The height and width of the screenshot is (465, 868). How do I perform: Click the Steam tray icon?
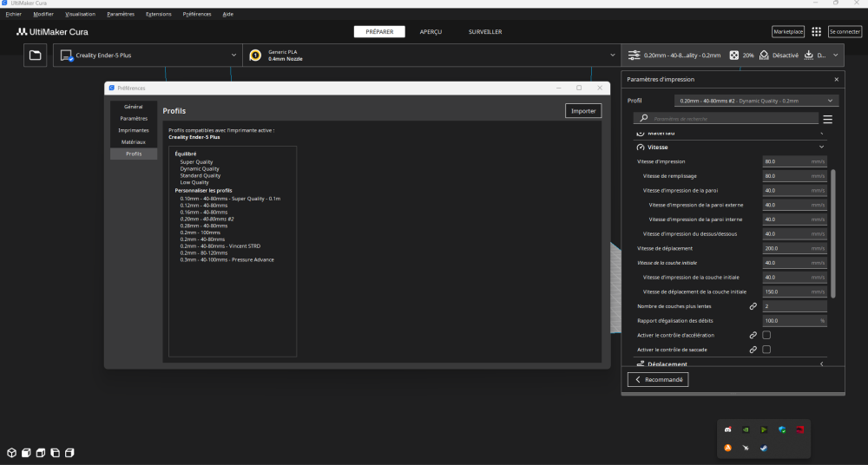(764, 448)
